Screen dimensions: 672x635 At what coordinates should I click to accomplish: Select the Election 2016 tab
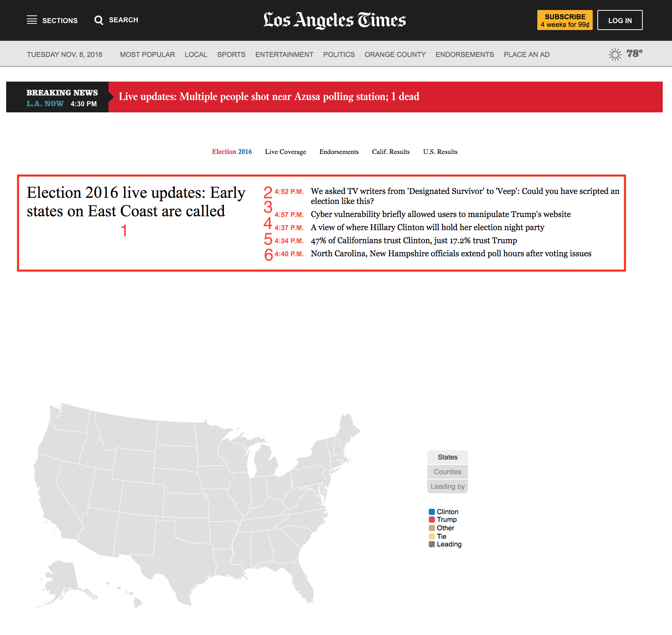pos(232,152)
